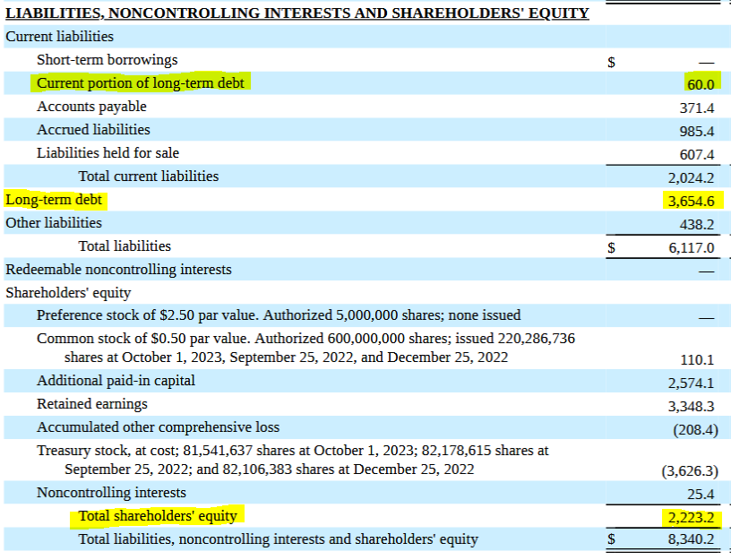Select the highlighted Current portion of long-term debt label

point(140,83)
